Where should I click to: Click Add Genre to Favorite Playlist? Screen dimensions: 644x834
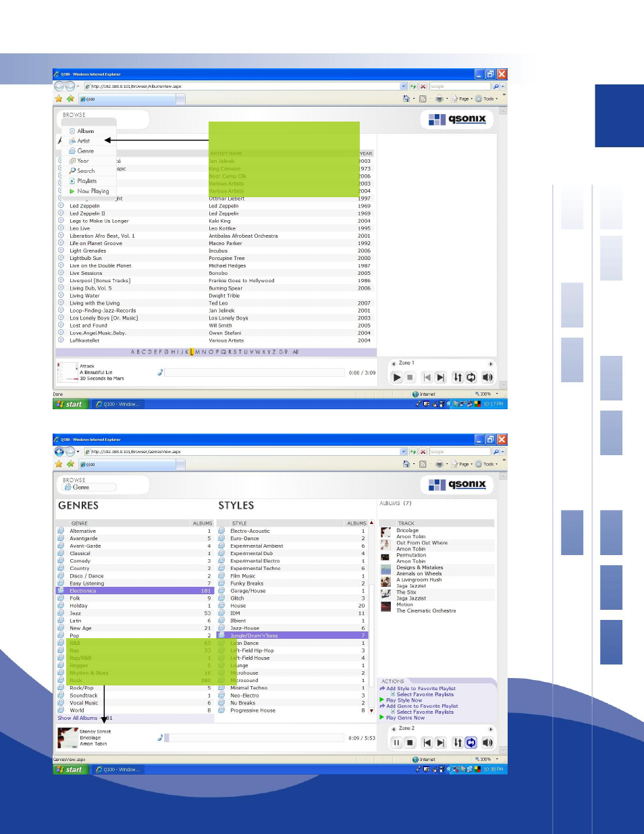tap(422, 706)
